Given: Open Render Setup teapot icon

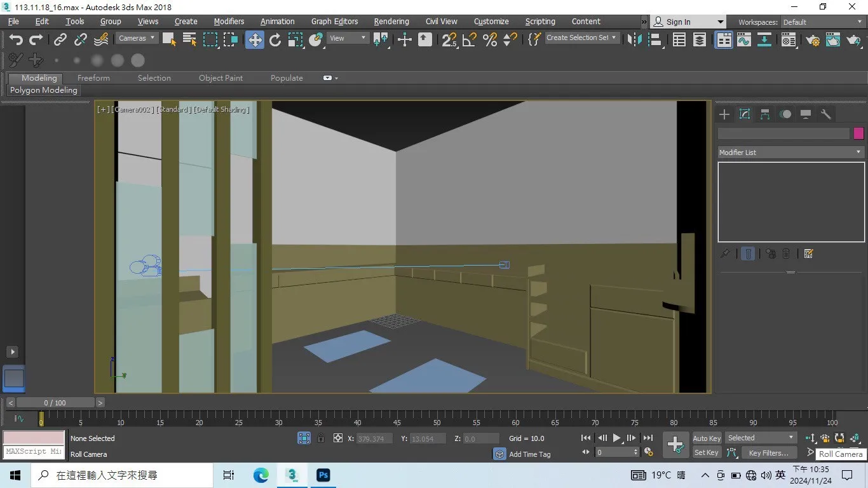Looking at the screenshot, I should point(813,40).
